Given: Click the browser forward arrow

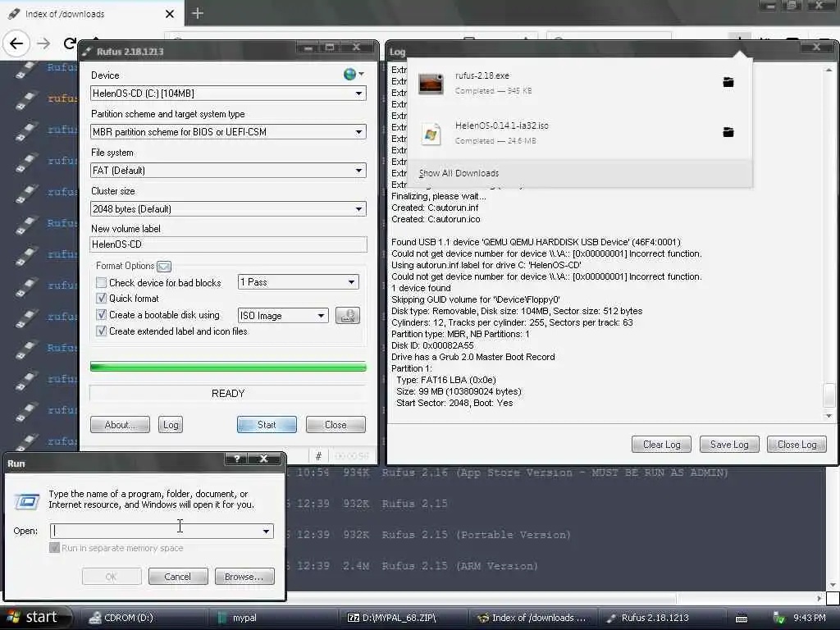Looking at the screenshot, I should pos(43,43).
